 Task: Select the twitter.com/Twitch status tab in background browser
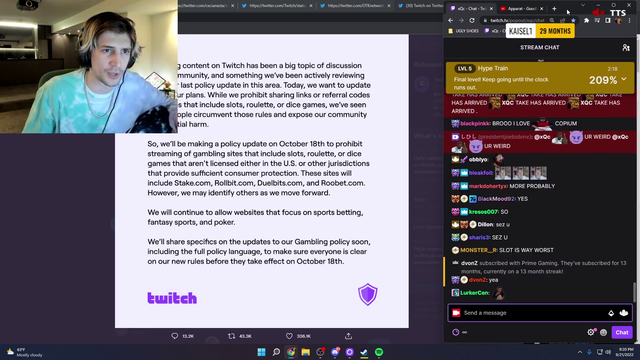click(x=277, y=6)
